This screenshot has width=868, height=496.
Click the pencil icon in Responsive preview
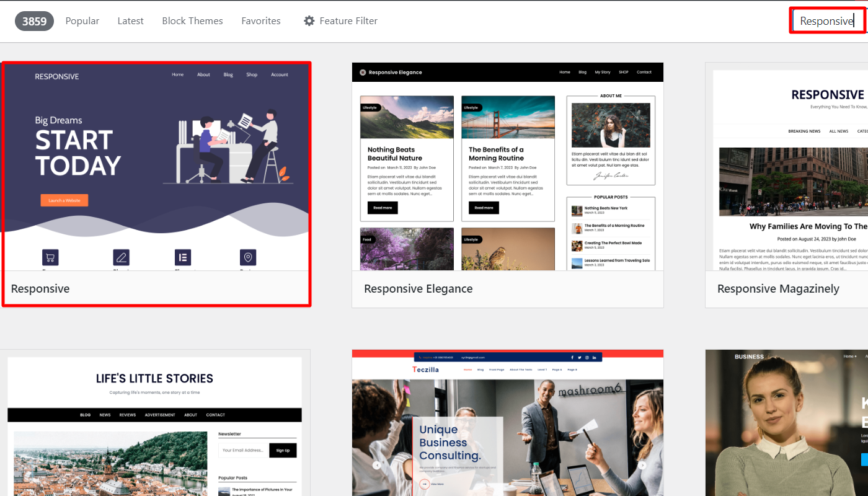pyautogui.click(x=122, y=257)
